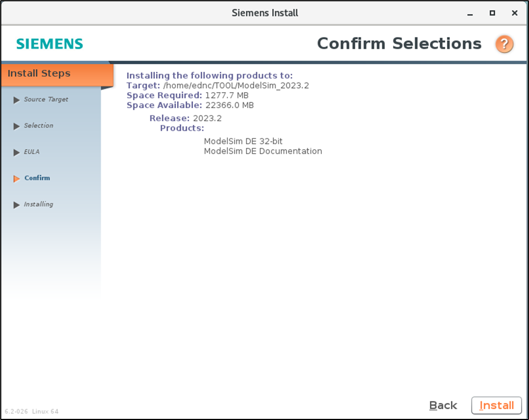Open help via orange question mark icon
529x420 pixels.
504,44
